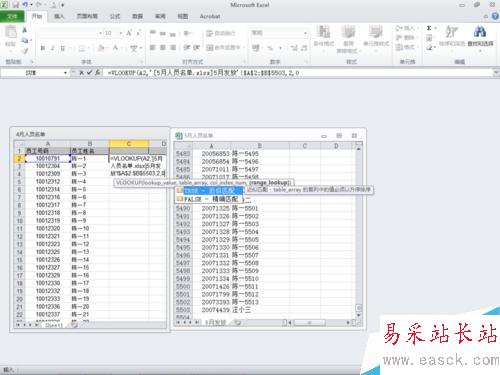This screenshot has width=500, height=375.
Task: Click the Increase Font Size icon
Action: pos(129,33)
